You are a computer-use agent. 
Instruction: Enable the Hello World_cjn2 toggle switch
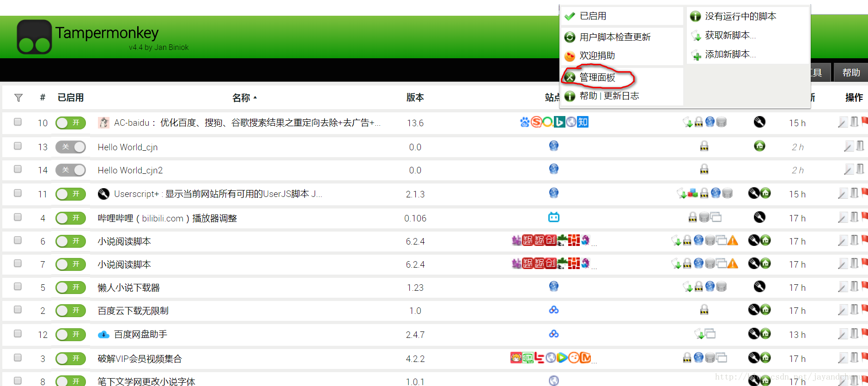pyautogui.click(x=71, y=170)
